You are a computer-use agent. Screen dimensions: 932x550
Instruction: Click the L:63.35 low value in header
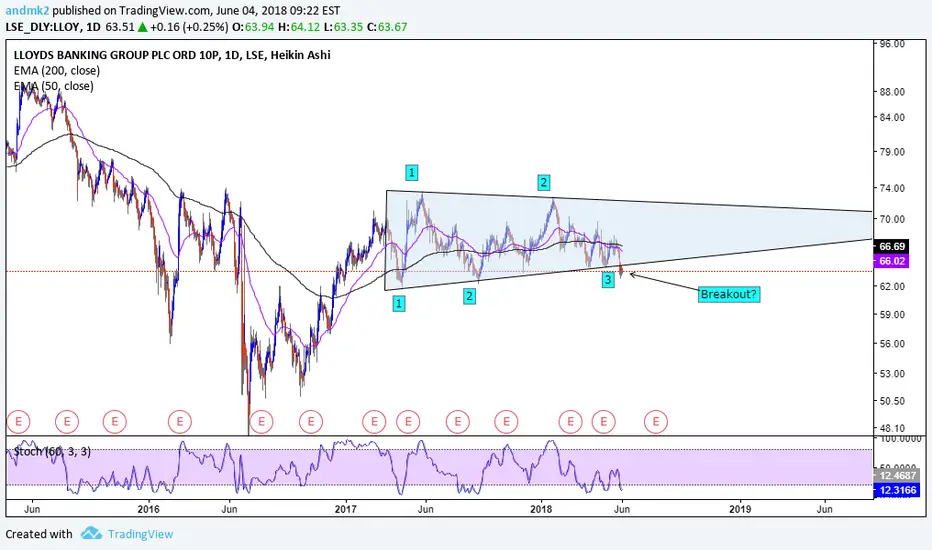pyautogui.click(x=343, y=27)
